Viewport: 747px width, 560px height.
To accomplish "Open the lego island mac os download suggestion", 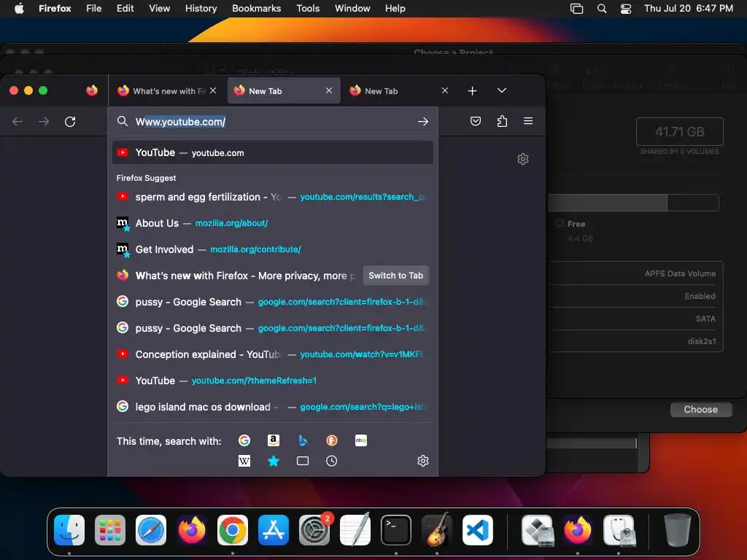I will [x=273, y=407].
